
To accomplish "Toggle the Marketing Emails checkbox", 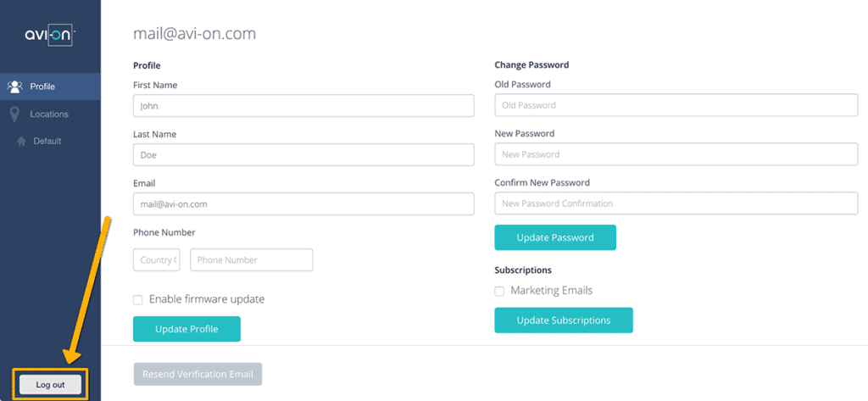I will (499, 292).
